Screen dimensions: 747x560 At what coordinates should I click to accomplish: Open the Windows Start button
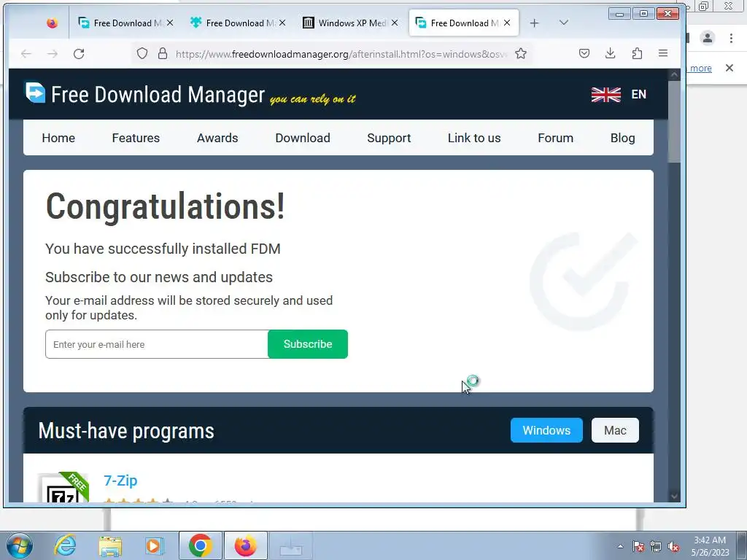(x=20, y=545)
